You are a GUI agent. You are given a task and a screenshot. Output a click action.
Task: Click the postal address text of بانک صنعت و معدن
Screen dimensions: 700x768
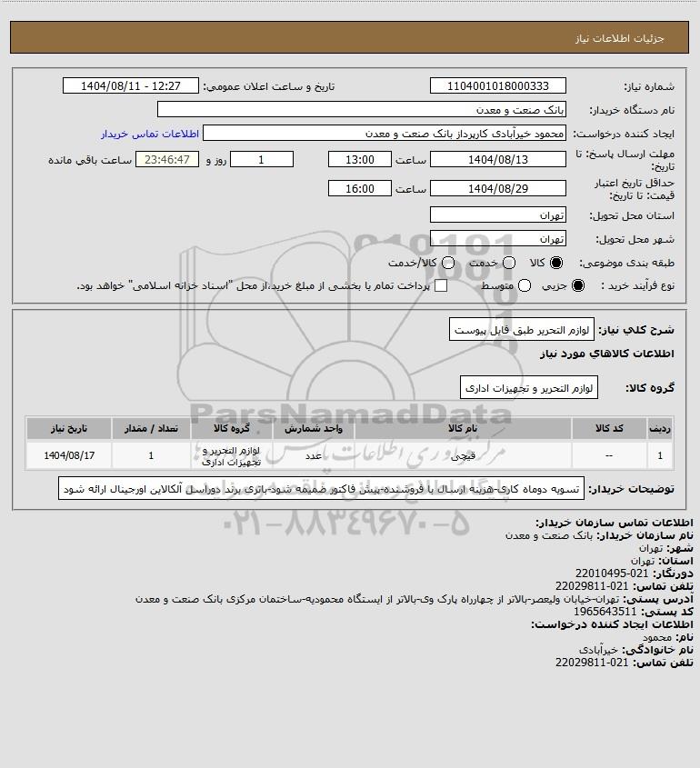tap(377, 599)
